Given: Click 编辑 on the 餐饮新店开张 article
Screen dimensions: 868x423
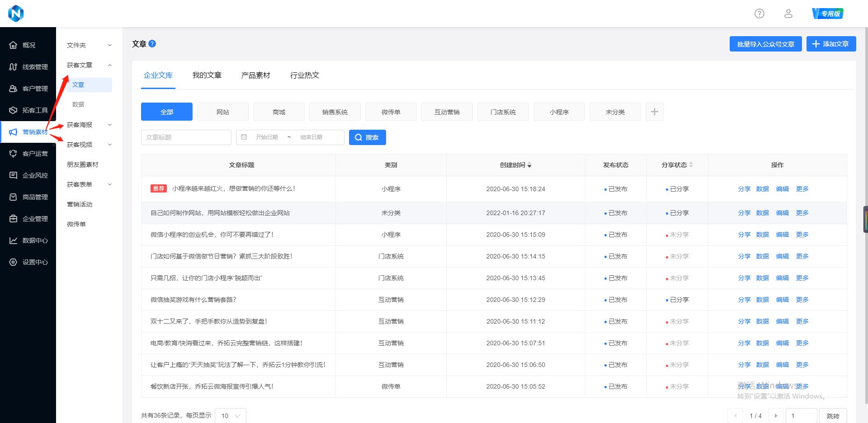Looking at the screenshot, I should 782,386.
